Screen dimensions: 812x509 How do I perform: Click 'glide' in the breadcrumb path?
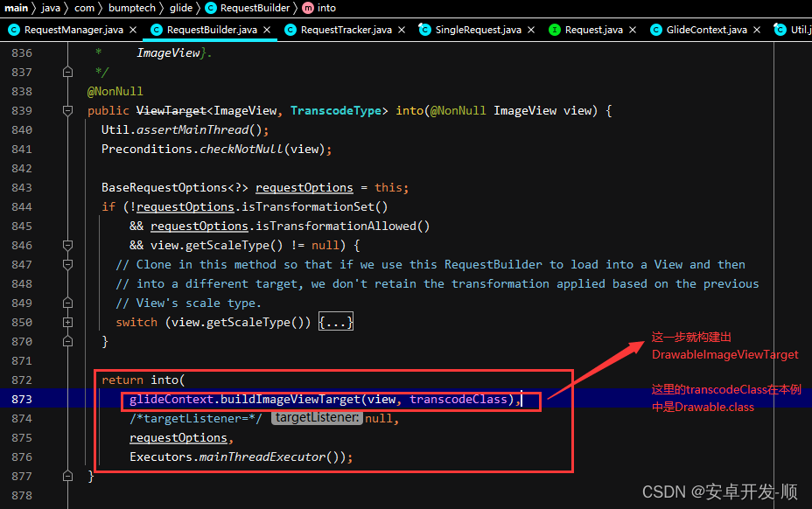(181, 8)
